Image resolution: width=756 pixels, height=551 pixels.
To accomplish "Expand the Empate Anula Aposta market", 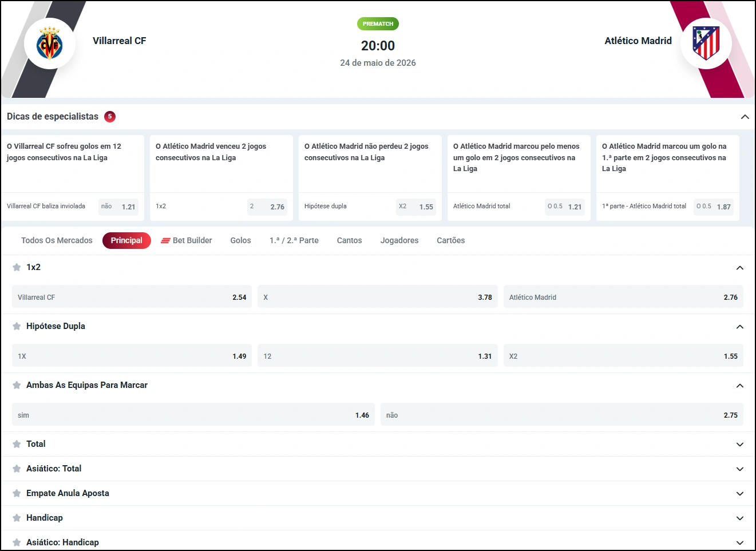I will (740, 494).
